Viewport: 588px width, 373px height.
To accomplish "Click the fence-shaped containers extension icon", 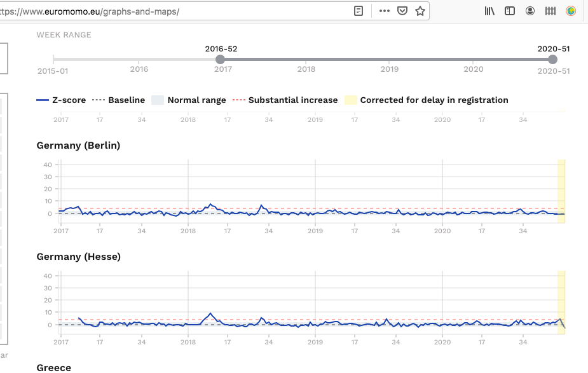I will coord(550,11).
